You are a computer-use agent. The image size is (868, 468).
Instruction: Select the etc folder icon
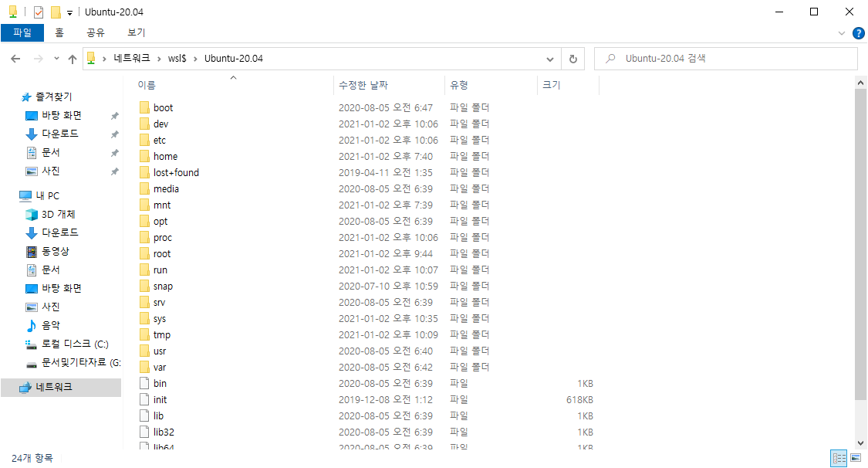click(x=144, y=140)
